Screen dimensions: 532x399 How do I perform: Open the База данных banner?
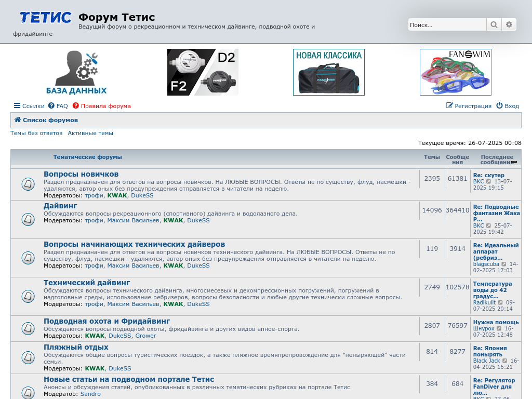[x=76, y=72]
